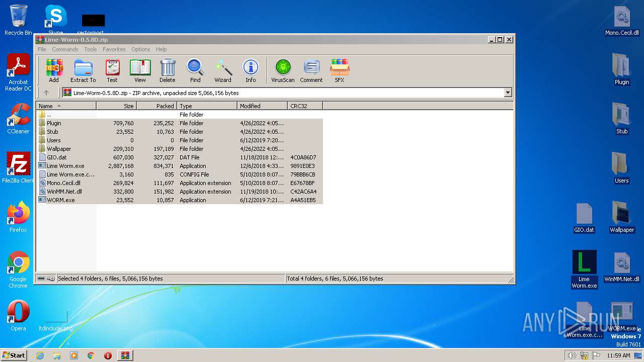Click the taskbar clock 11:59 AM
The height and width of the screenshot is (362, 644).
click(x=618, y=355)
